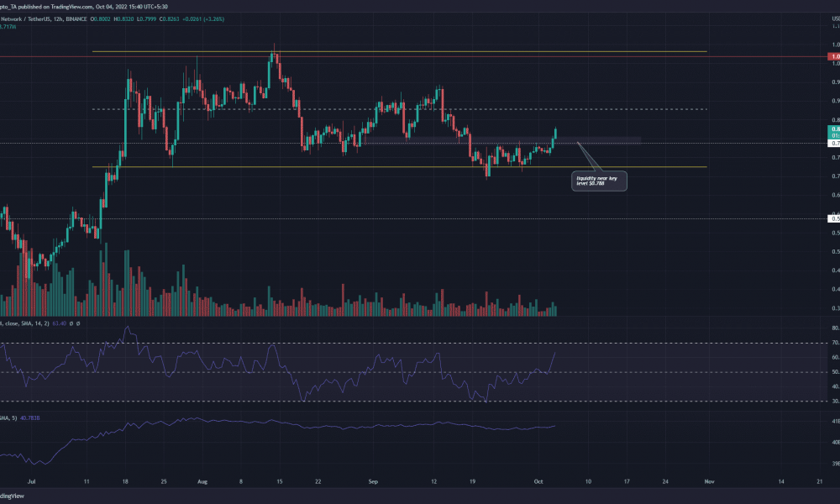Select the upper yellow range line
This screenshot has width=840, height=504.
[400, 52]
